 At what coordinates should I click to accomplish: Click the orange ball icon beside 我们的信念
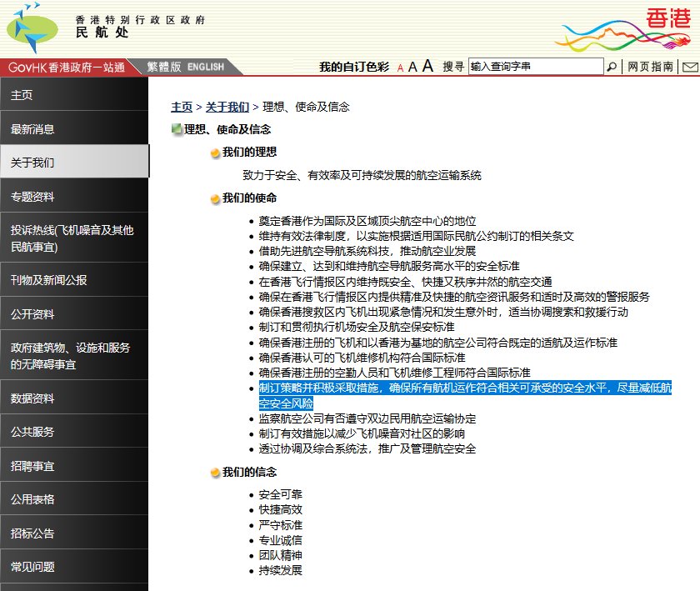click(x=213, y=471)
